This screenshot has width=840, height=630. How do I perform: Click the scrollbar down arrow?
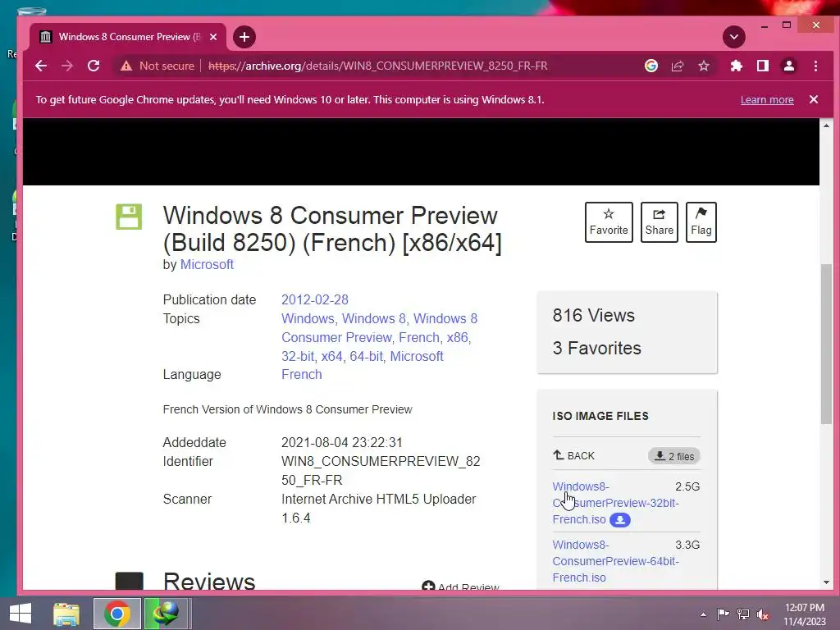(827, 582)
